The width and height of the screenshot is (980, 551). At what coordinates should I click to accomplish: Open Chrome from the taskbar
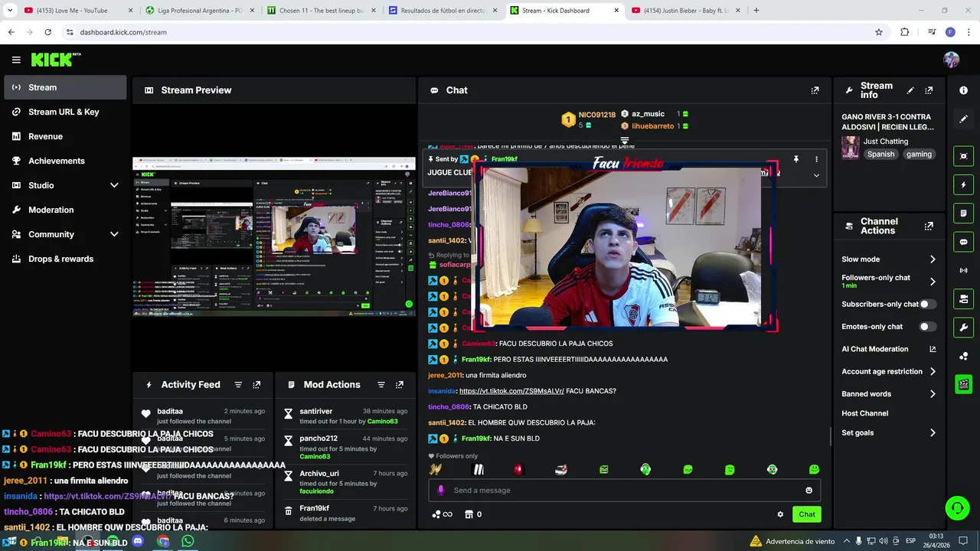point(163,541)
